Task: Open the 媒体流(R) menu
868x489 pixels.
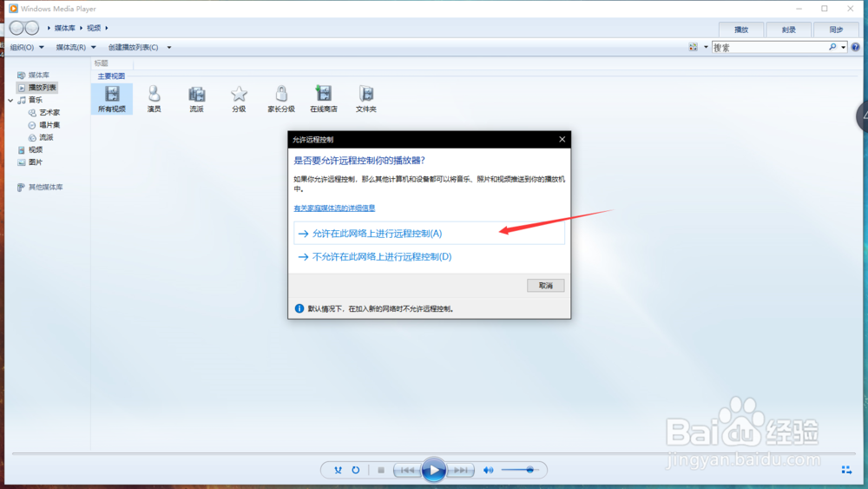Action: point(76,48)
